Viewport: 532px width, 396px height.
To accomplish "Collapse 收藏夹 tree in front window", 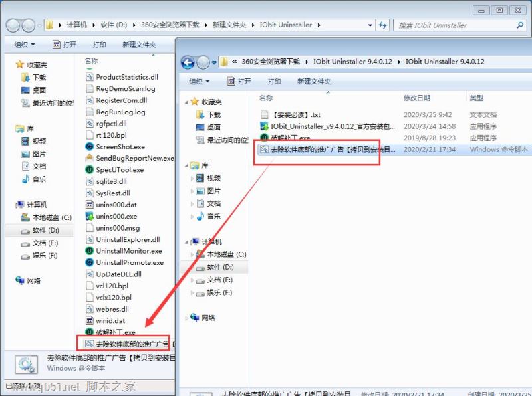I will [187, 102].
